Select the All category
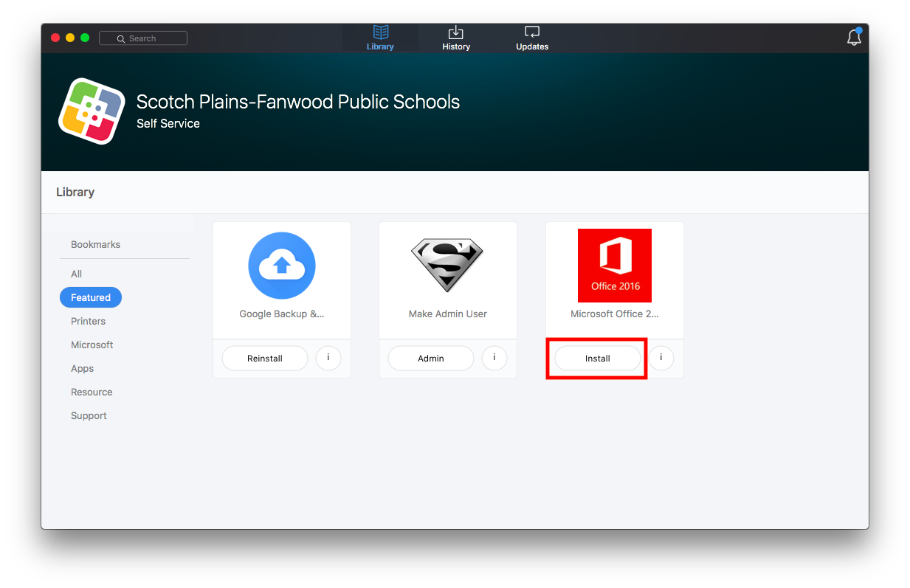 click(76, 274)
